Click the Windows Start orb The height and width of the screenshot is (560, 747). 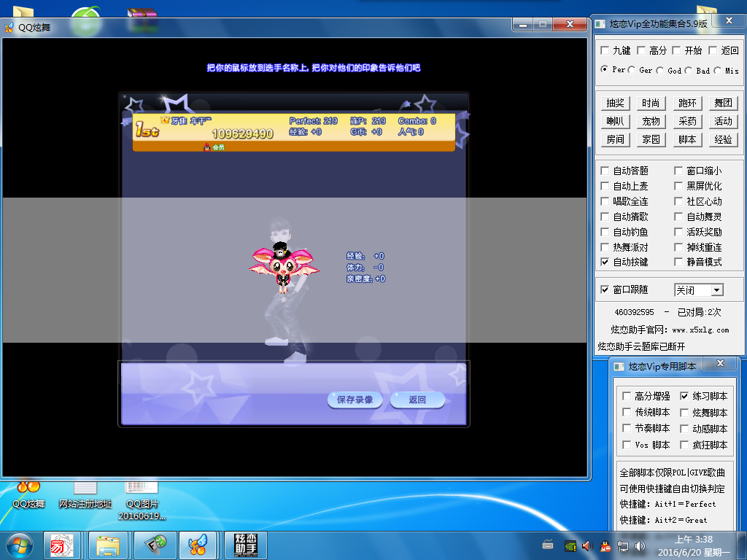(18, 545)
